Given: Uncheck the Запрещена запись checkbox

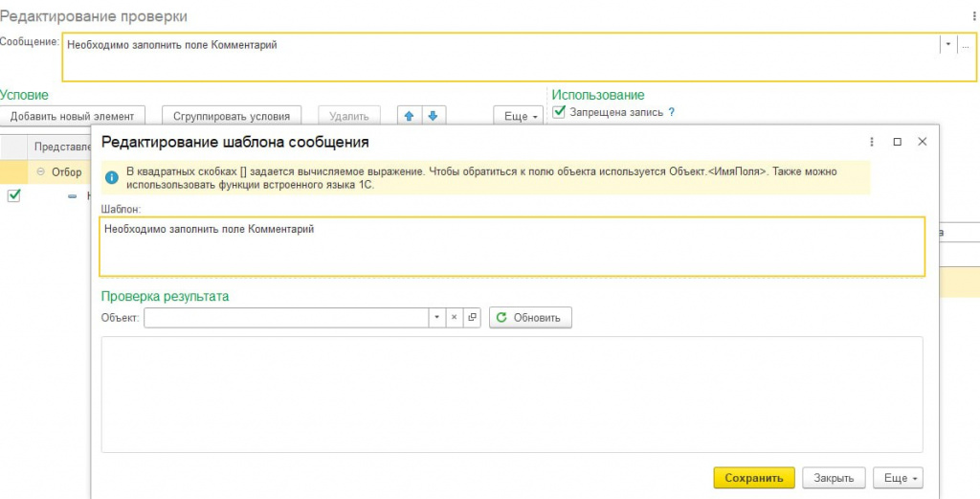Looking at the screenshot, I should [x=560, y=112].
